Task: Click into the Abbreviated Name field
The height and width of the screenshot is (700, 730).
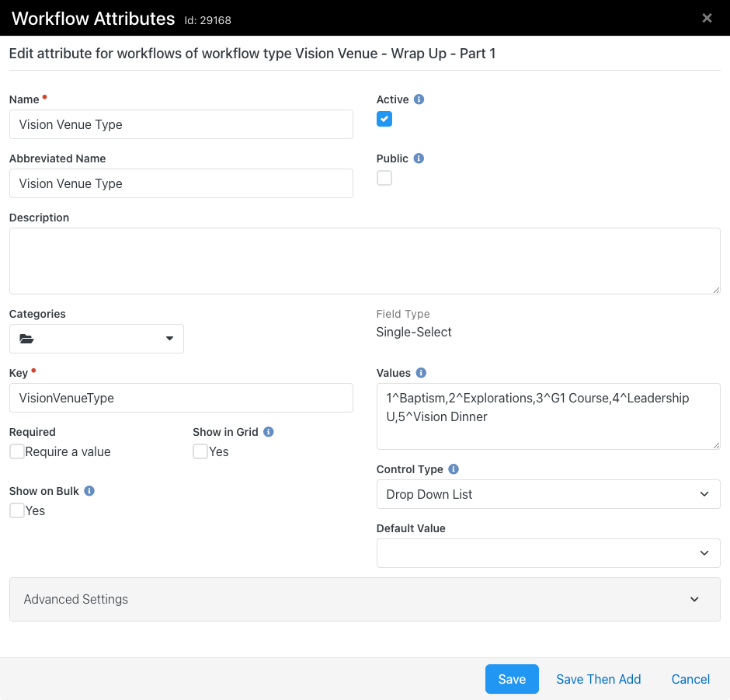Action: coord(181,183)
